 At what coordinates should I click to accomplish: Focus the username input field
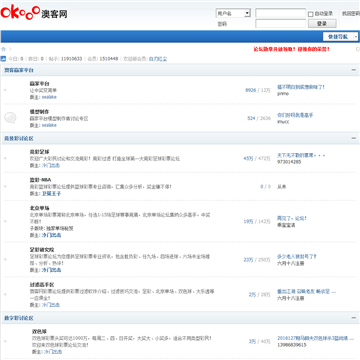[280, 13]
